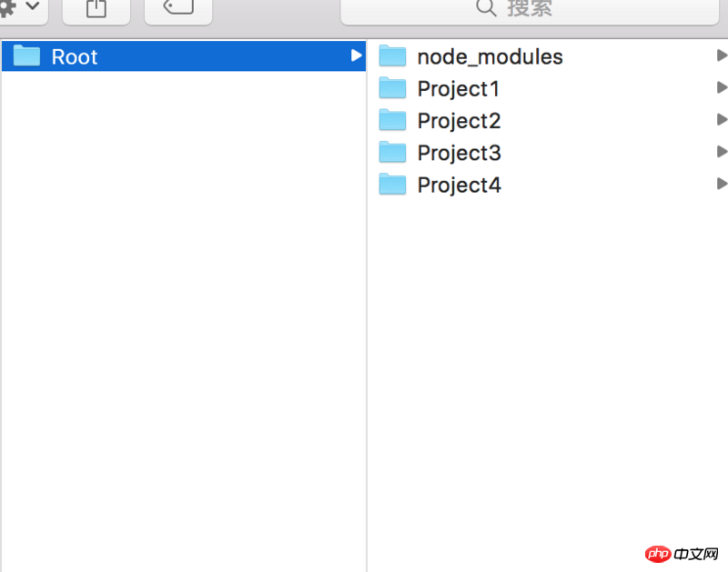Expand the Project3 disclosure arrow
Viewport: 728px width, 572px height.
click(x=722, y=151)
